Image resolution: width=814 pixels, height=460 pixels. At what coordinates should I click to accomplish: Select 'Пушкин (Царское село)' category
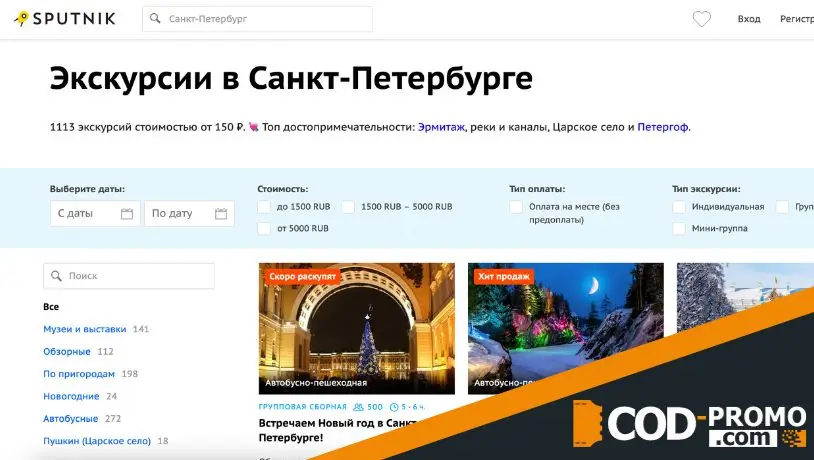[97, 441]
